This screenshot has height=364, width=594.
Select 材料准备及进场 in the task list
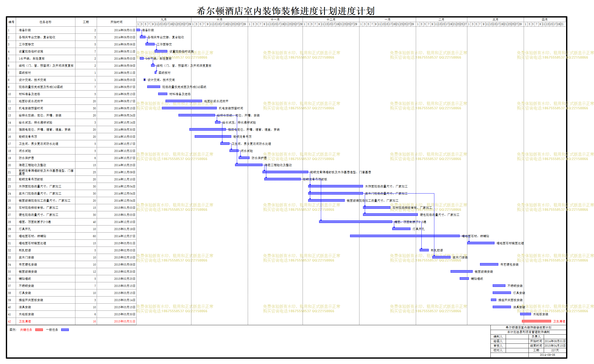[x=29, y=94]
